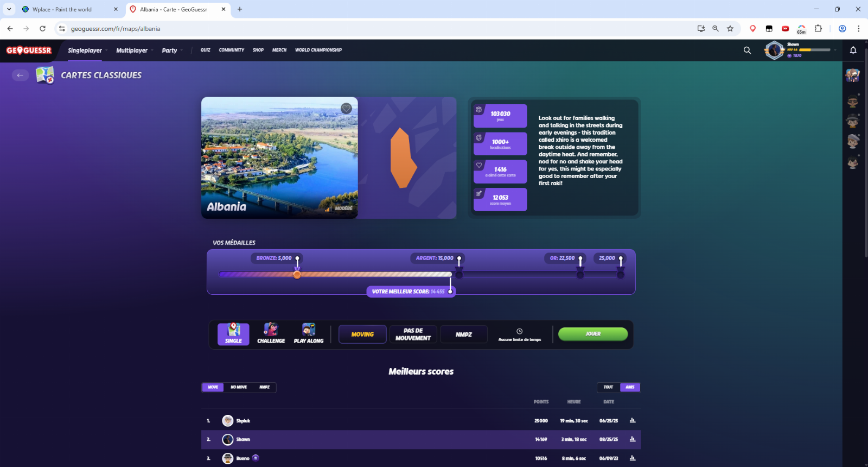Open the Party dropdown menu
The height and width of the screenshot is (467, 868).
click(x=170, y=51)
